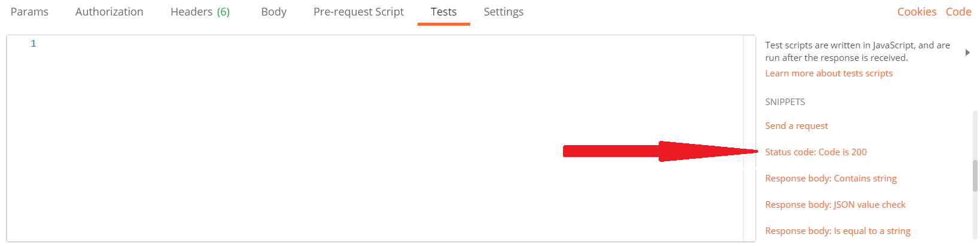The image size is (980, 246).
Task: Click line number 1 in the gutter
Action: click(34, 44)
